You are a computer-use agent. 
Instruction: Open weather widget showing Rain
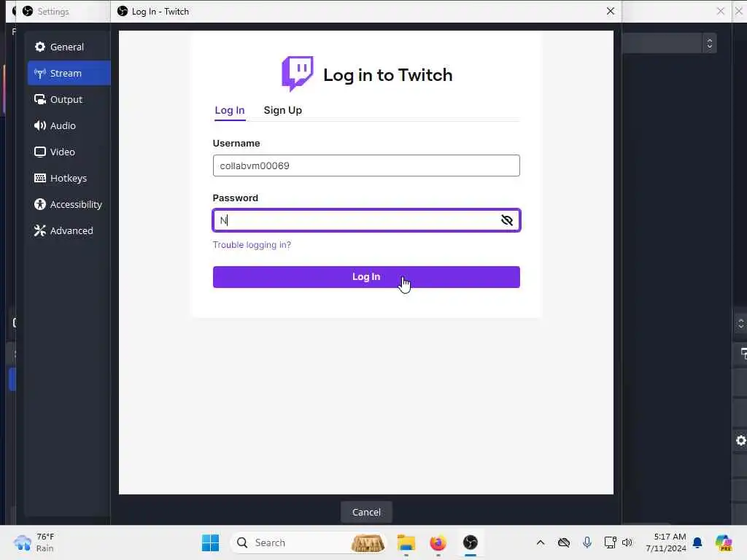34,542
